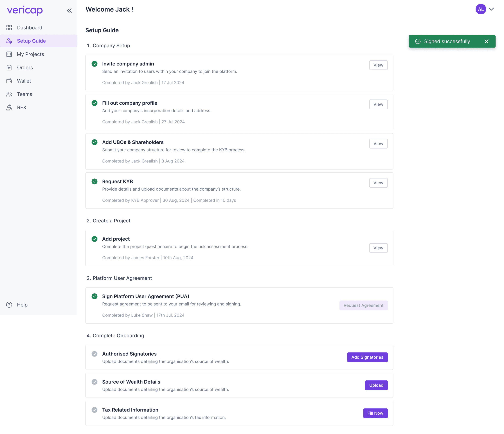
Task: Open the Wallet icon in sidebar
Action: 9,81
